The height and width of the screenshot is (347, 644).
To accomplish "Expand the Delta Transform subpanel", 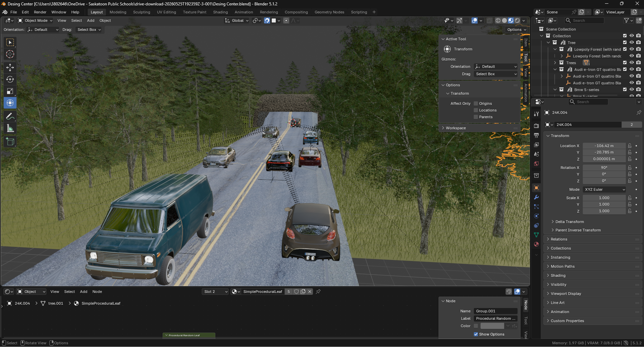I will coord(569,222).
